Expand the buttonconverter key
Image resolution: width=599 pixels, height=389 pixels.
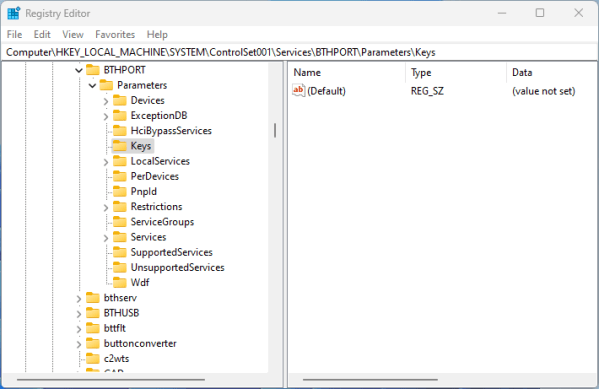[x=79, y=344]
